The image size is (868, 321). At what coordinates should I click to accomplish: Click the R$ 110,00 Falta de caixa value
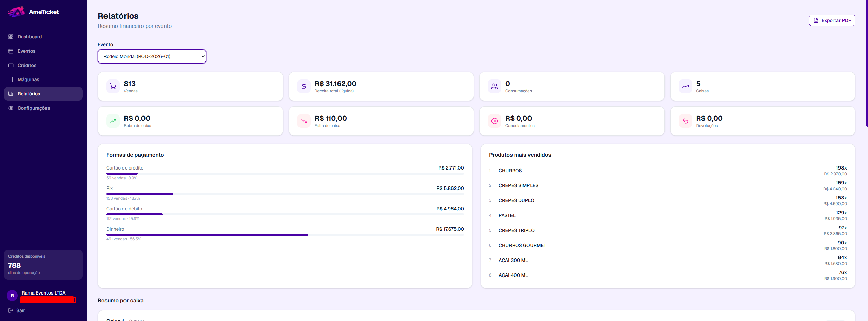pos(331,118)
